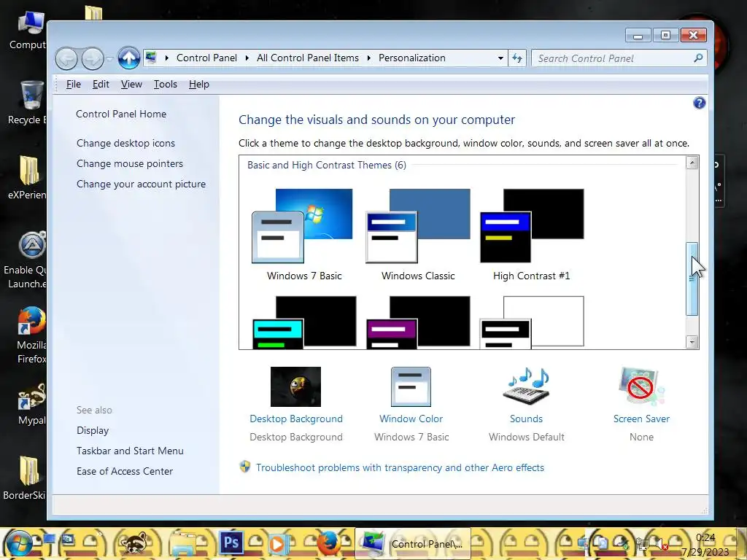Apply the High Contrast #1 theme
The height and width of the screenshot is (560, 747).
(532, 233)
